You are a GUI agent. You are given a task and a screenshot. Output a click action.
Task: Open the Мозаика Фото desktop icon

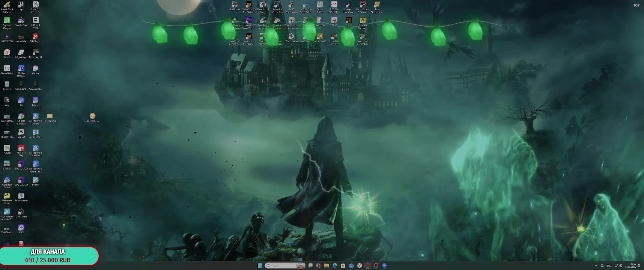pos(7,198)
